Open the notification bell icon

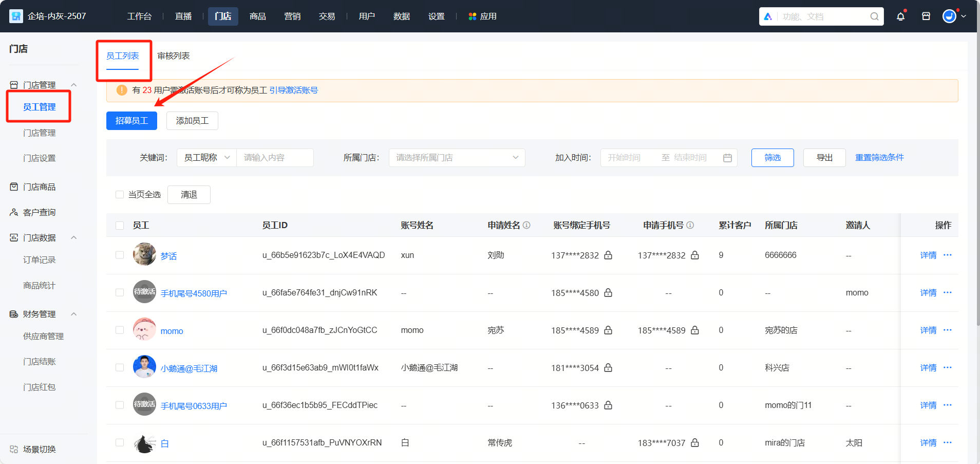pyautogui.click(x=900, y=16)
